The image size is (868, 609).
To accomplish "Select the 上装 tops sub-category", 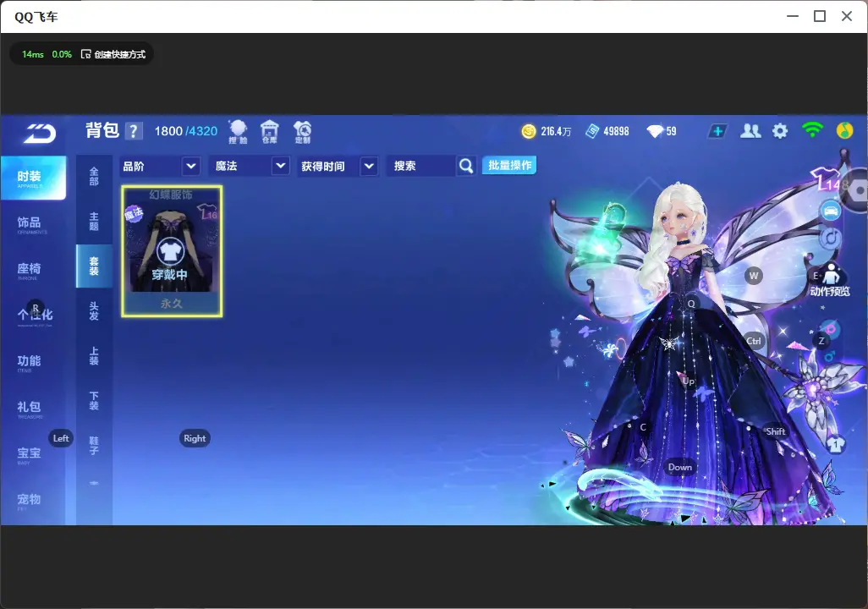I will pos(94,356).
